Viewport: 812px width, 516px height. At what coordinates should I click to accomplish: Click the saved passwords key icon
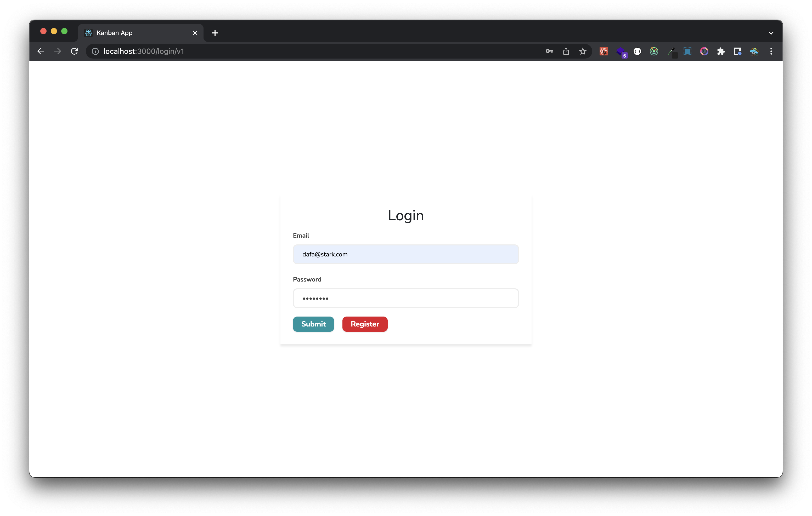pos(549,51)
